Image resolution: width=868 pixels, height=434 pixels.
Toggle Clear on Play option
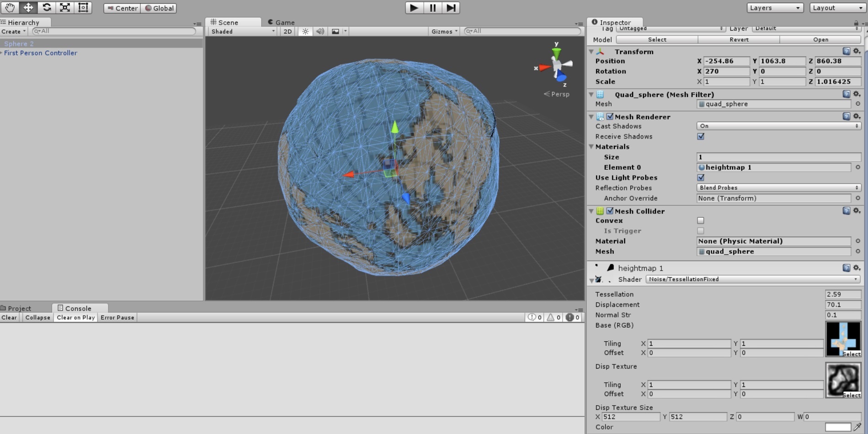75,317
